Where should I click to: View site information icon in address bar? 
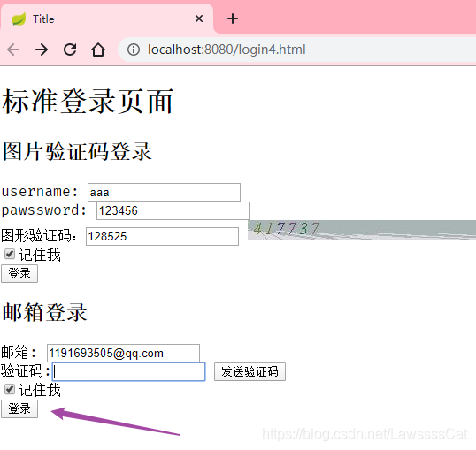(134, 50)
